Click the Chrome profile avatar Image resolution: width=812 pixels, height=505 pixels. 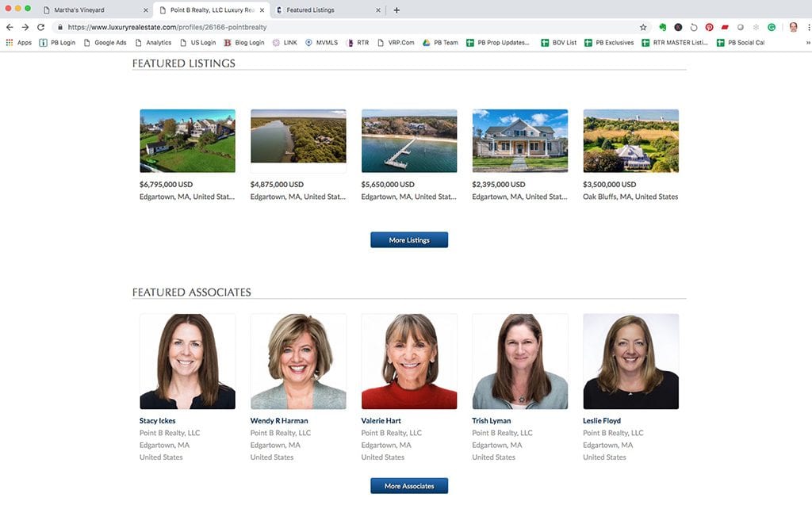[x=793, y=26]
